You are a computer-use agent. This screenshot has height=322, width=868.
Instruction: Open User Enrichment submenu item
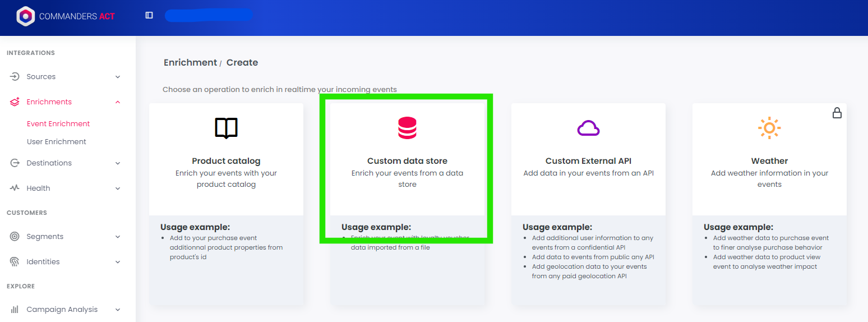click(57, 141)
